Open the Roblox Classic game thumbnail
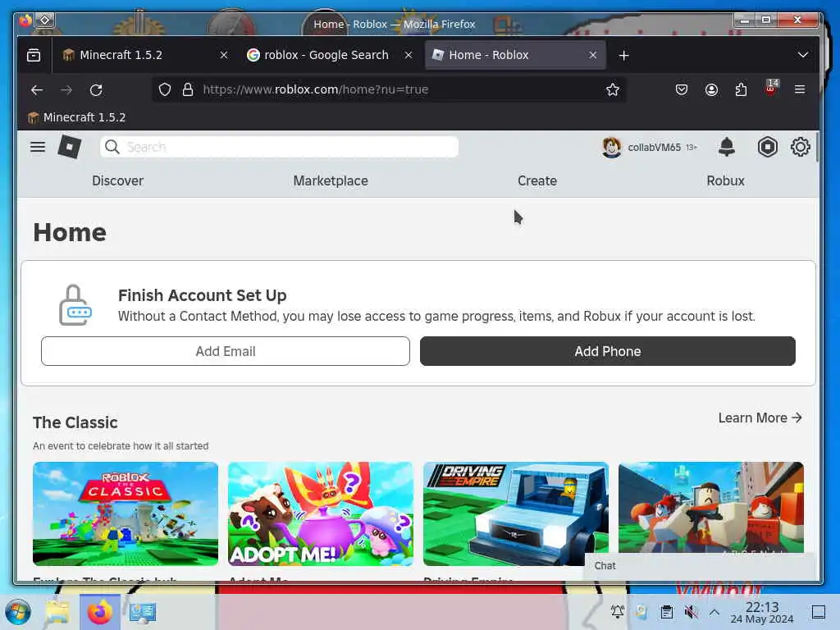 tap(126, 514)
